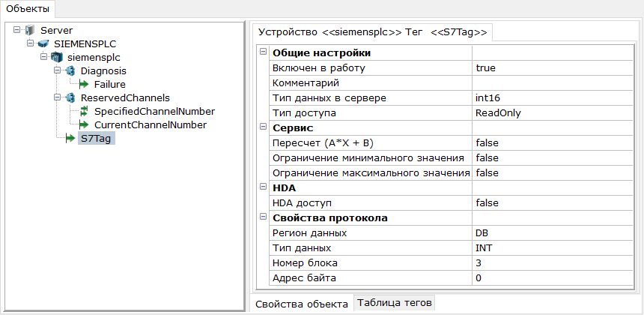Switch to the Таблица тегов tab

coord(395,303)
